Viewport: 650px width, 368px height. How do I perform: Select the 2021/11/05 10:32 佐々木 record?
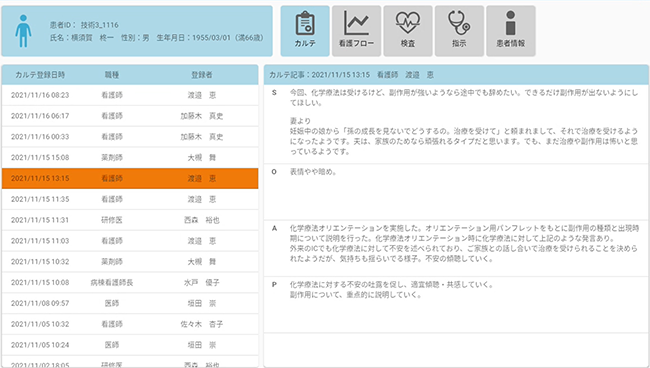[130, 324]
